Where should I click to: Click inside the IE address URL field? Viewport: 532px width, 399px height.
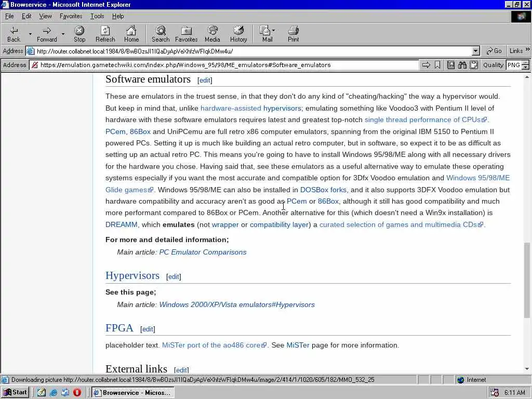click(253, 51)
